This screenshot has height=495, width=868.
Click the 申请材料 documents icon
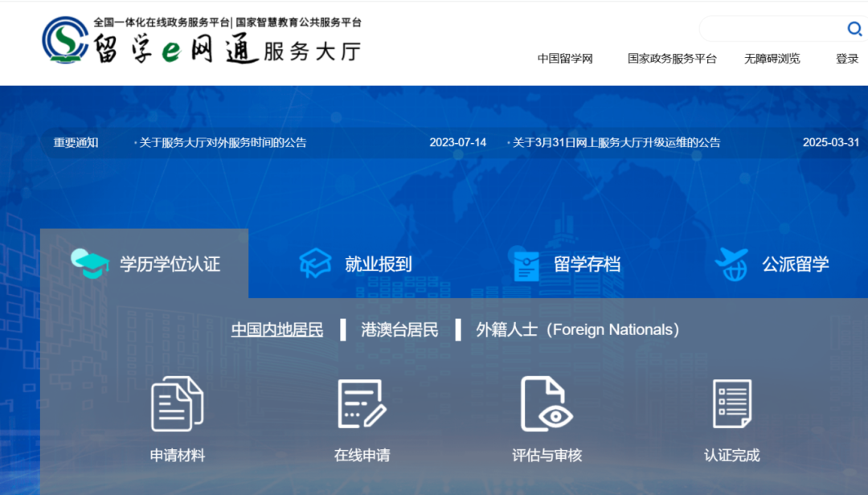(177, 404)
